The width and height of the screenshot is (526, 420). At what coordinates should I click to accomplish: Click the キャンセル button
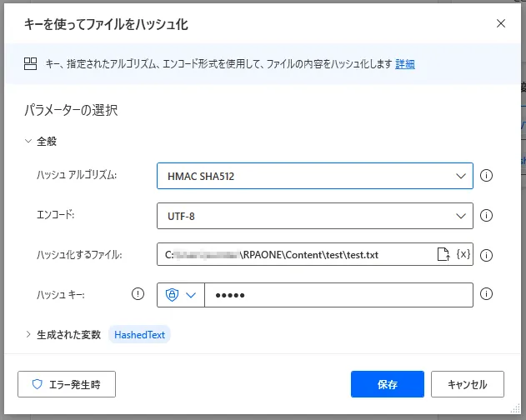pyautogui.click(x=468, y=384)
